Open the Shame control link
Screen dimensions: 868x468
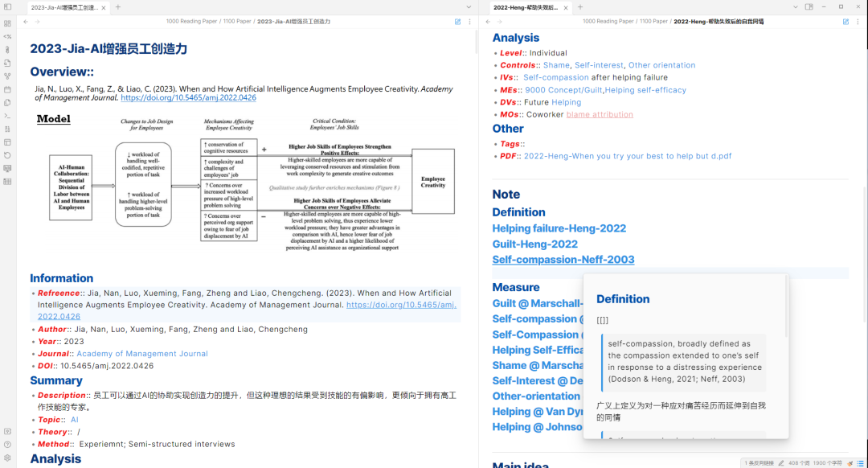coord(556,65)
